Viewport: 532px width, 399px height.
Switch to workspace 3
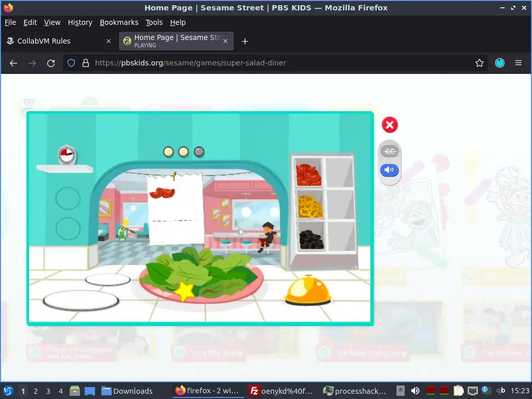pos(48,391)
